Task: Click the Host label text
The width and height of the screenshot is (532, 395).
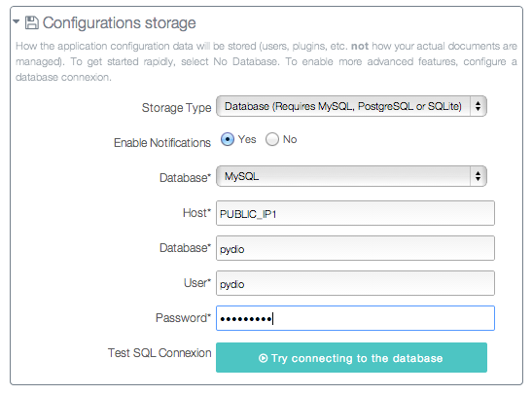Action: [196, 213]
